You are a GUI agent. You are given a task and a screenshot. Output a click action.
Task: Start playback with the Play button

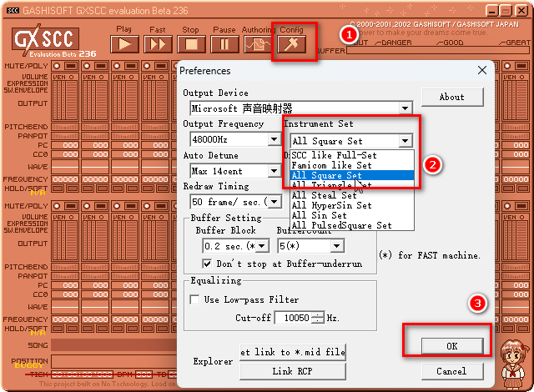pyautogui.click(x=124, y=44)
